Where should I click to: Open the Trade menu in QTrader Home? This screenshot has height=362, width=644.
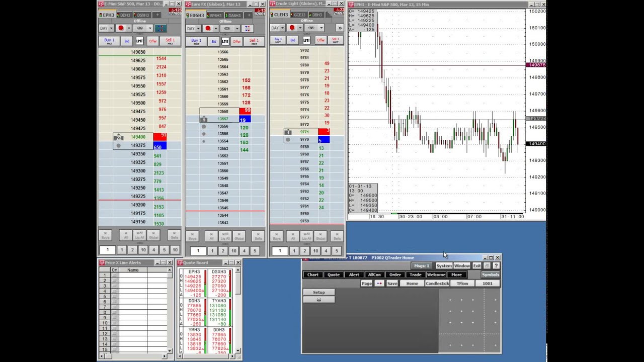coord(416,275)
